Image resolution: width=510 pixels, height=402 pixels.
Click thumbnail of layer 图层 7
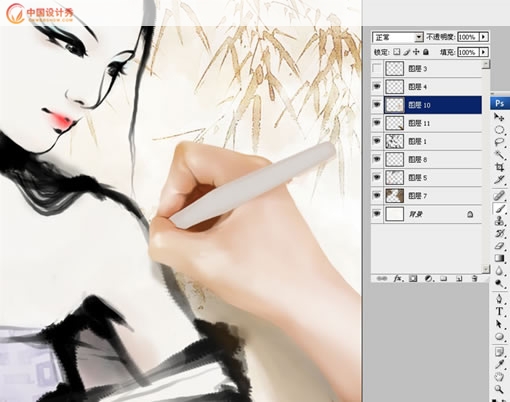395,196
